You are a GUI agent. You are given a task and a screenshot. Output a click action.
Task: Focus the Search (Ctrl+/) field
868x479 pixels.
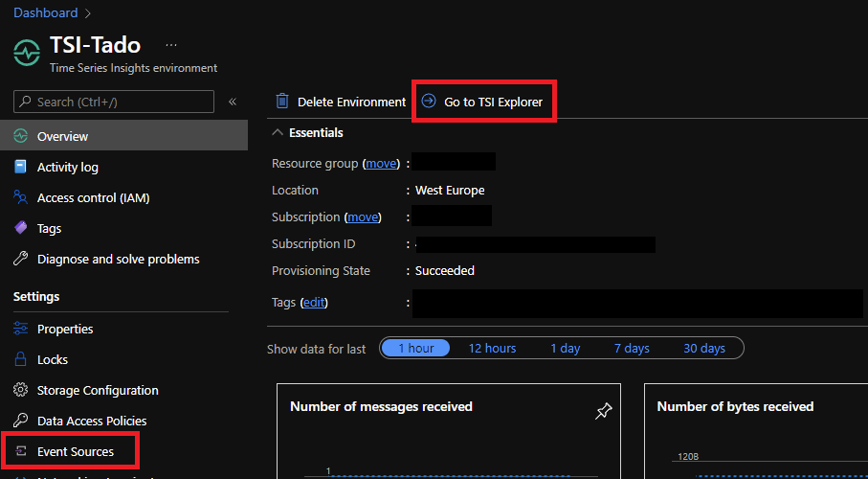[114, 102]
